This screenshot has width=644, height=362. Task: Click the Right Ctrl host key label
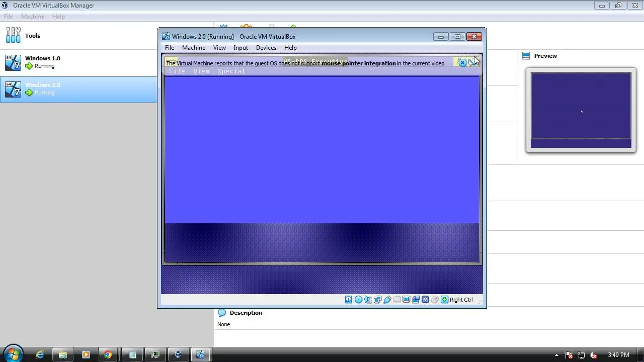461,300
